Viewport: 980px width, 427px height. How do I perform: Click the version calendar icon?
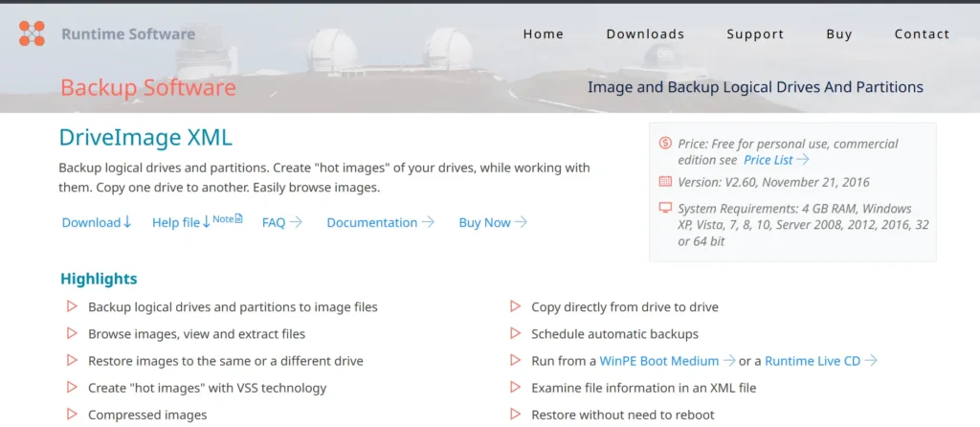[665, 182]
